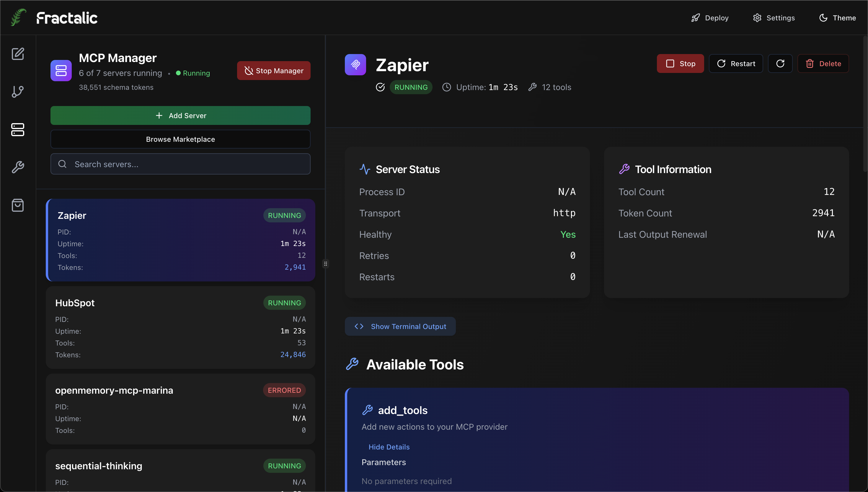Click the MCP Manager purple server icon
Screen dimensions: 868x492
coord(61,71)
